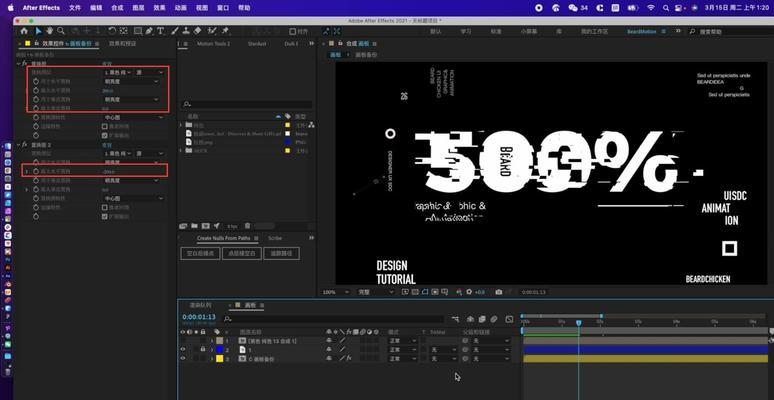Select the Eraser tool
This screenshot has width=774, height=400.
point(197,31)
